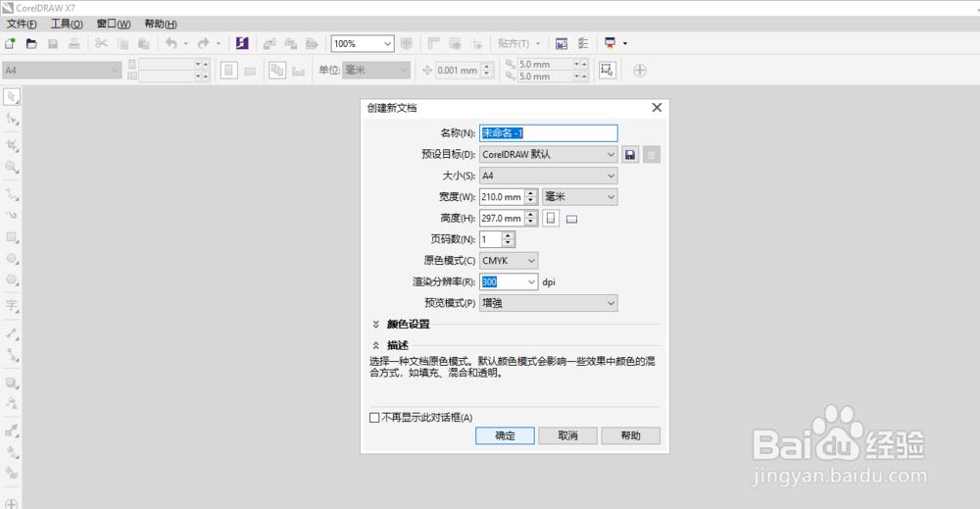Toggle portrait page on the property bar
The height and width of the screenshot is (509, 980).
point(228,71)
